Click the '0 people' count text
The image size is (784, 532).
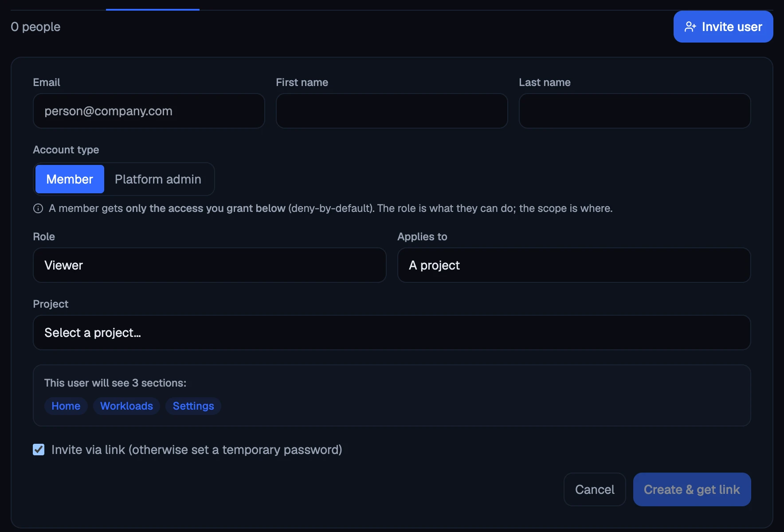coord(35,27)
